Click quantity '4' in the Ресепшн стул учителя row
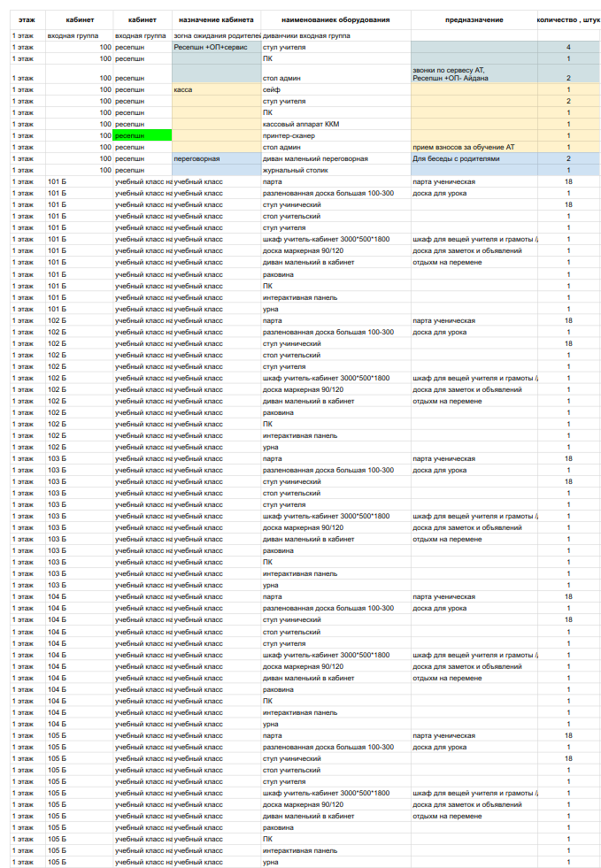The width and height of the screenshot is (601, 868). pyautogui.click(x=568, y=47)
